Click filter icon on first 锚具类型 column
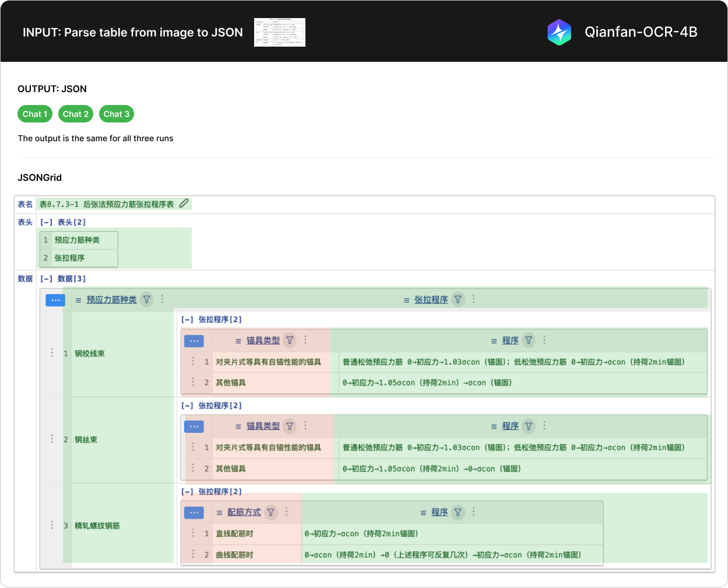This screenshot has width=728, height=588. [x=290, y=341]
